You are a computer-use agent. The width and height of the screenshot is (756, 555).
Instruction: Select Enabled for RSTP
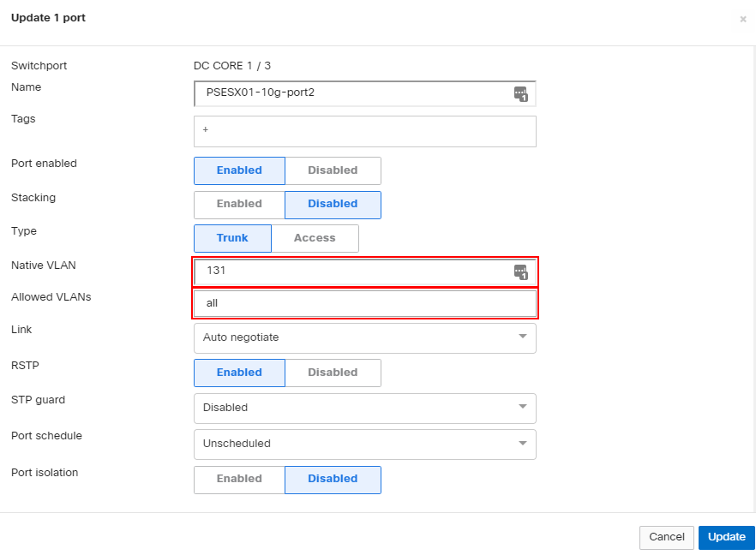[x=239, y=373]
